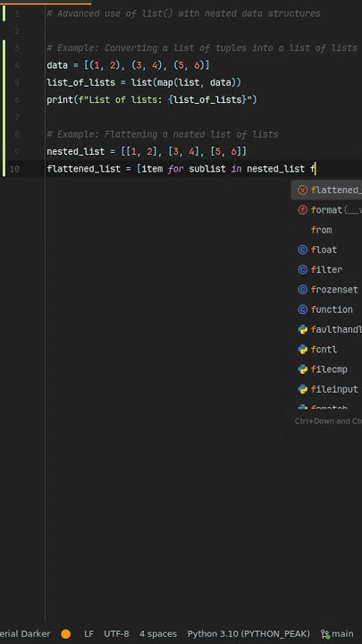Select the faulthandler module suggestion
Image resolution: width=362 pixels, height=644 pixels.
point(327,329)
